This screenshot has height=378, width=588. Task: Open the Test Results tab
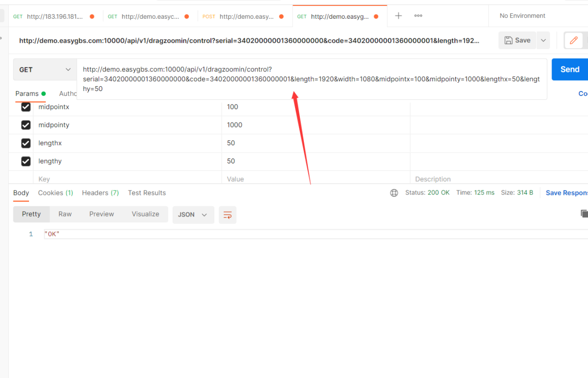click(x=147, y=193)
